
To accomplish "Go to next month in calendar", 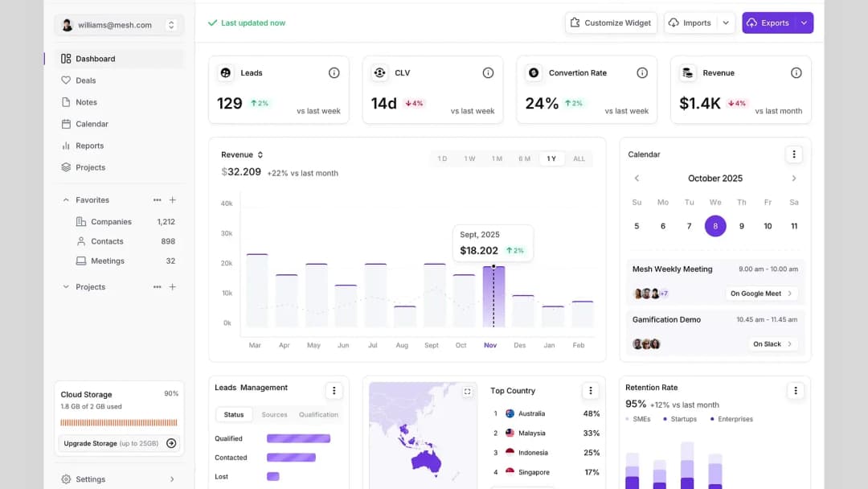I will 794,179.
